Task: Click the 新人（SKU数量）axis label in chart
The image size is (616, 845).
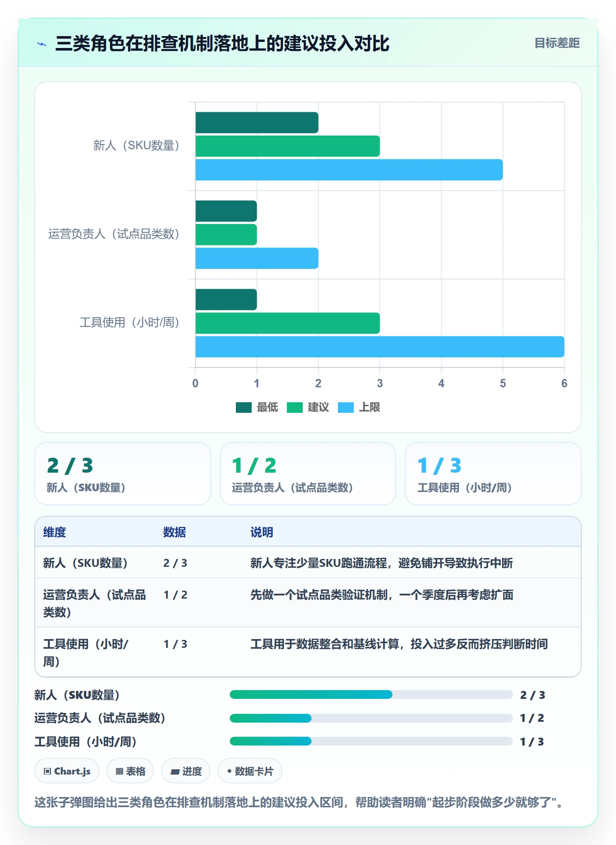Action: (x=136, y=146)
